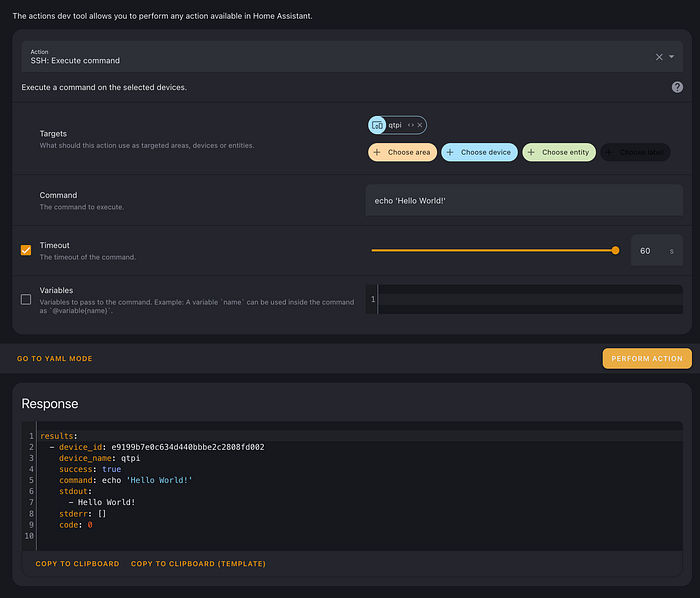Clear the selected SSH action
This screenshot has height=598, width=700.
coord(659,57)
